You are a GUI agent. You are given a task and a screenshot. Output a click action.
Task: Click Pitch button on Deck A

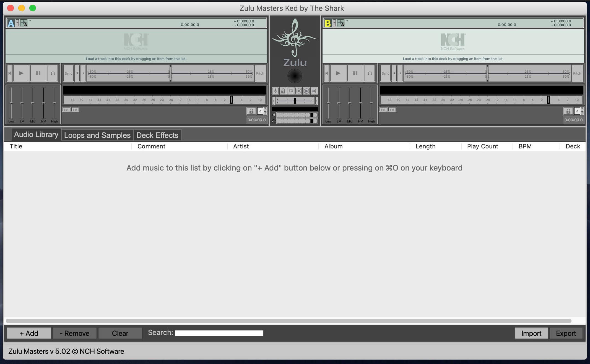260,73
